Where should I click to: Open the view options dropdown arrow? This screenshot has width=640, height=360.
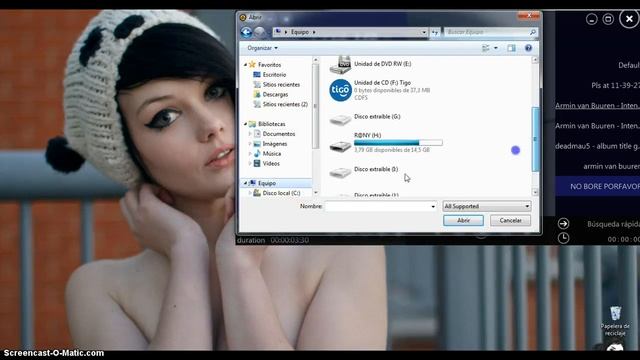pyautogui.click(x=496, y=48)
